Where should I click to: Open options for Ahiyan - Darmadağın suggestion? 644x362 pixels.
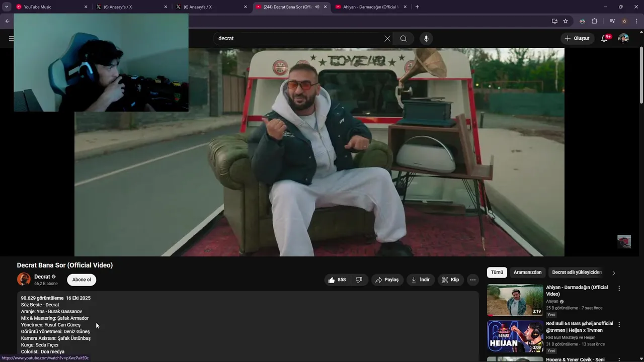click(619, 288)
